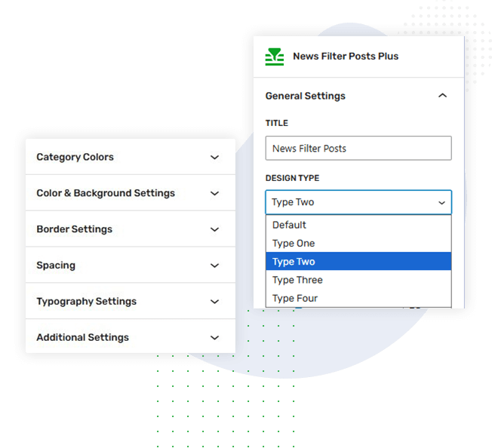Expand Additional Settings panel

click(83, 338)
